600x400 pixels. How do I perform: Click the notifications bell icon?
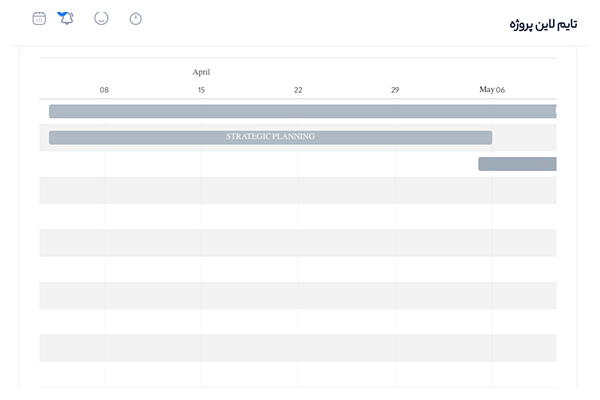coord(66,18)
